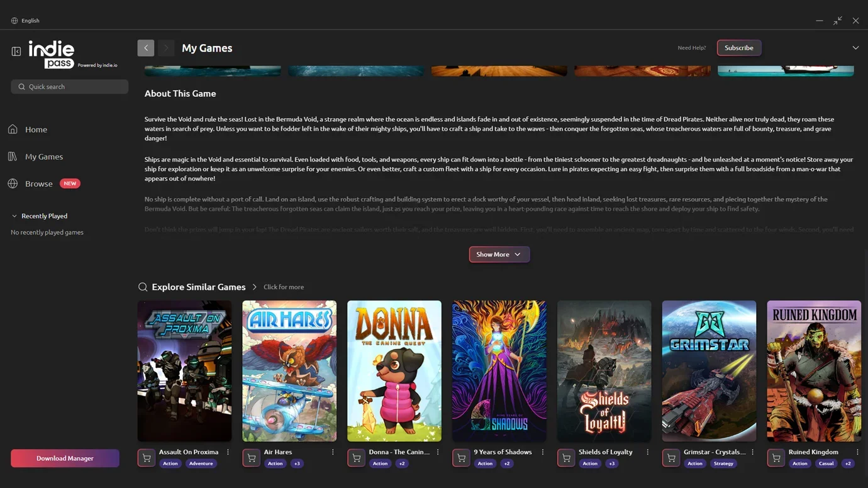Screen dimensions: 868x488
Task: Open the three-dot menu for Ruined Kingdom
Action: 857,452
